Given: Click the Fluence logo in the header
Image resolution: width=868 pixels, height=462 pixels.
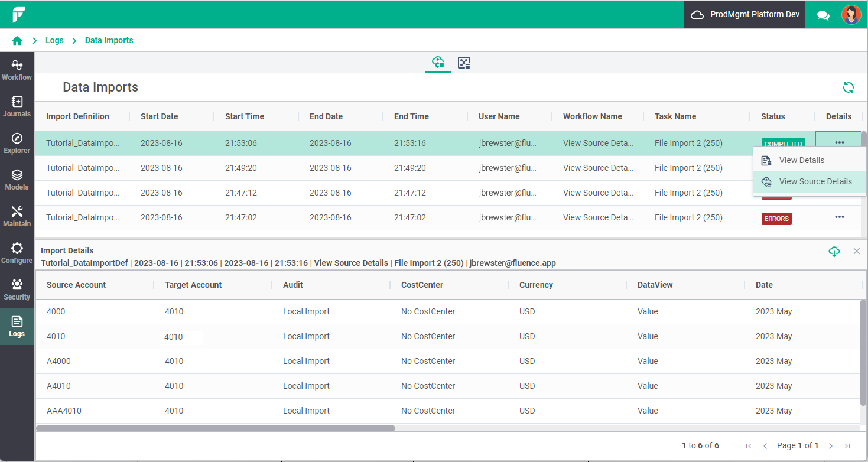Looking at the screenshot, I should (18, 15).
